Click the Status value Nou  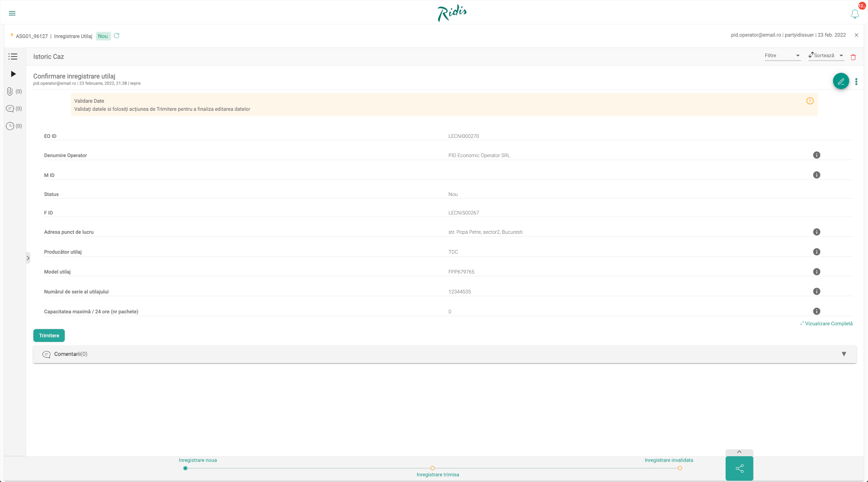click(x=453, y=194)
